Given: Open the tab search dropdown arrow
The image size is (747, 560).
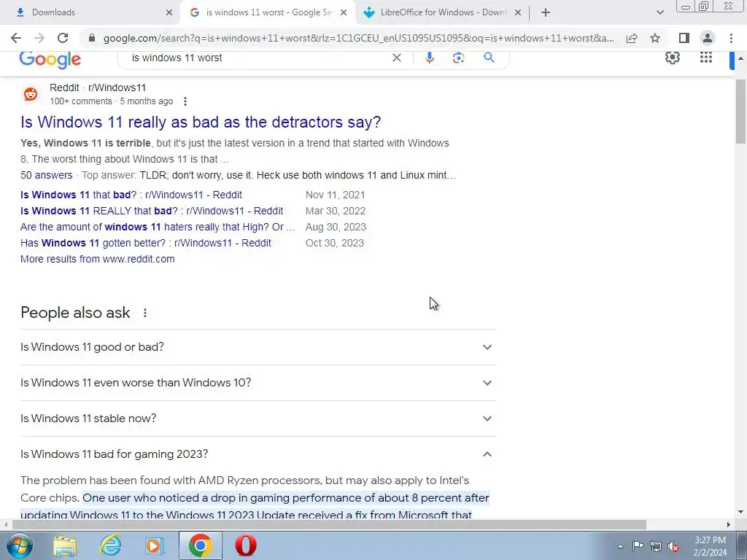Looking at the screenshot, I should pos(659,13).
